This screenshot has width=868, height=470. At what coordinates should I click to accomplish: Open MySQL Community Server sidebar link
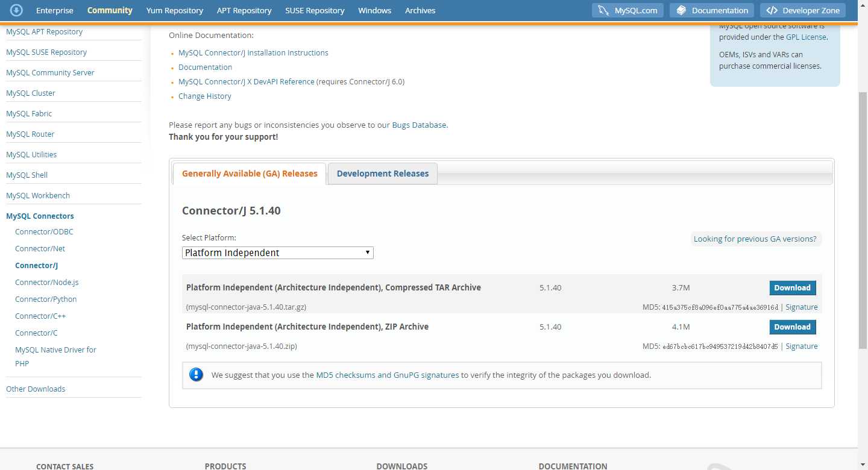50,72
